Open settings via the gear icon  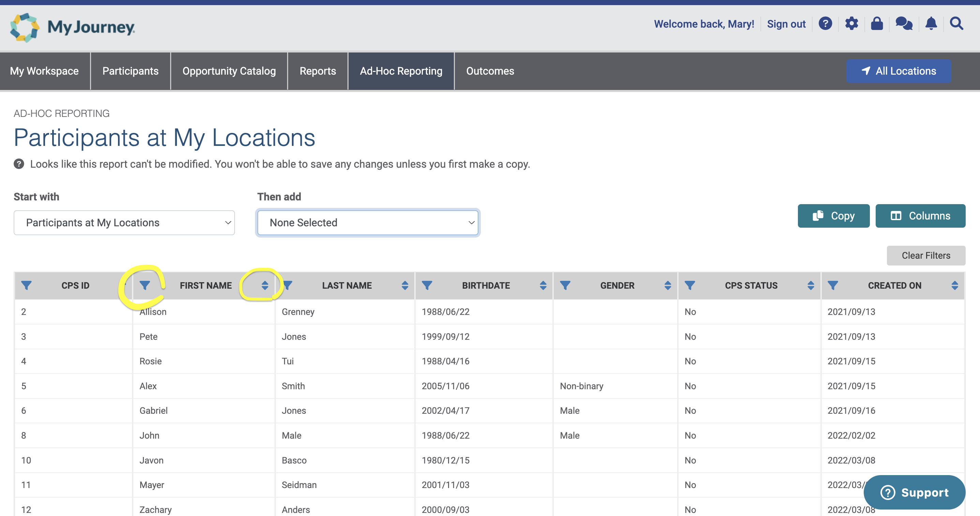tap(851, 24)
